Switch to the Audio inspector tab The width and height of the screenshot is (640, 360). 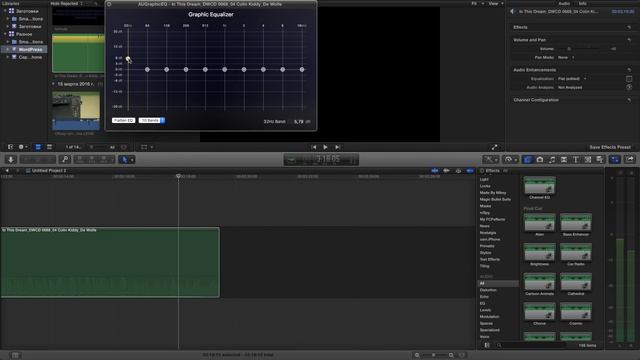pyautogui.click(x=564, y=3)
